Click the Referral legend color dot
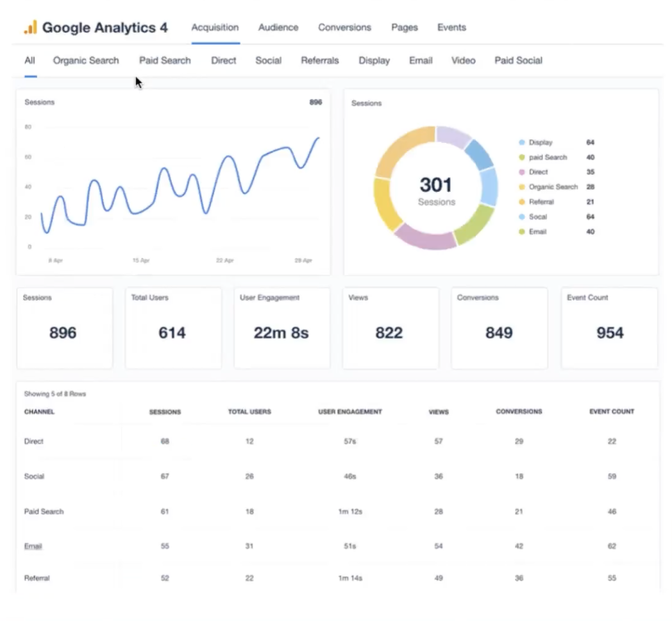672x621 pixels. (521, 202)
